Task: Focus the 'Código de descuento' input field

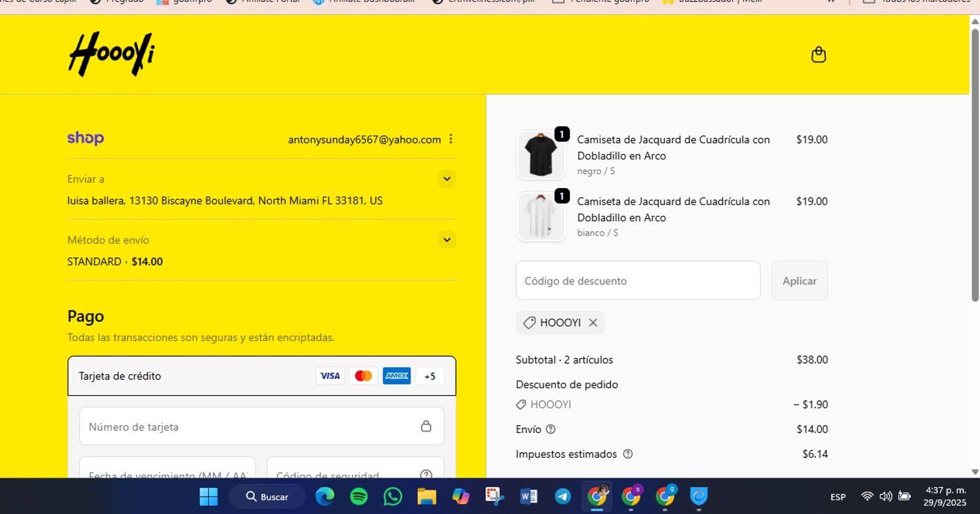Action: (x=638, y=281)
